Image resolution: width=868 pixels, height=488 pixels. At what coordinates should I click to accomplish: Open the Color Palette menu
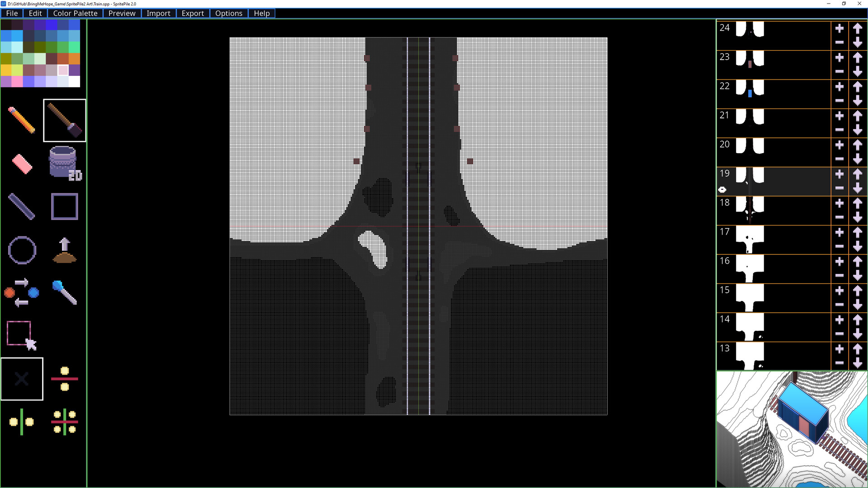[x=75, y=13]
